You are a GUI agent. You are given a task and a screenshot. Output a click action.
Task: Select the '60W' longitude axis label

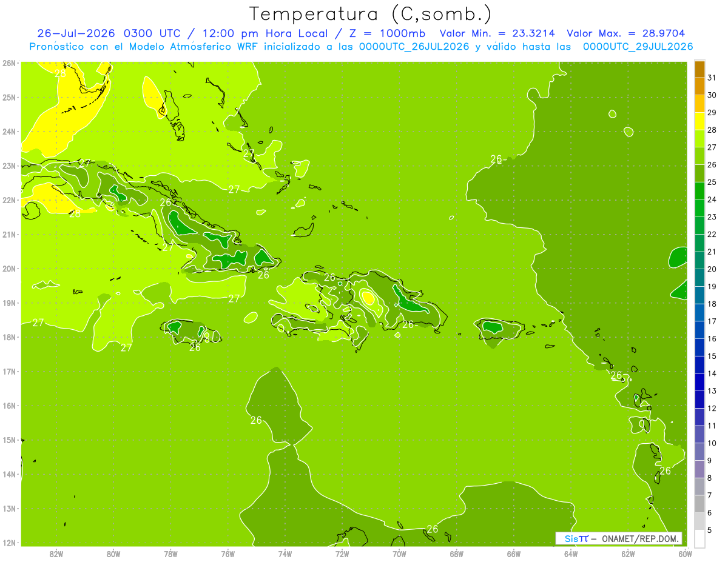click(x=686, y=554)
